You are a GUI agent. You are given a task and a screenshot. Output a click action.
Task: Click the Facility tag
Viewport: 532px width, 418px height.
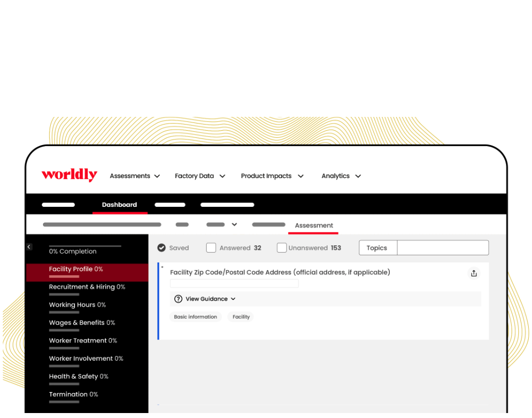[240, 317]
